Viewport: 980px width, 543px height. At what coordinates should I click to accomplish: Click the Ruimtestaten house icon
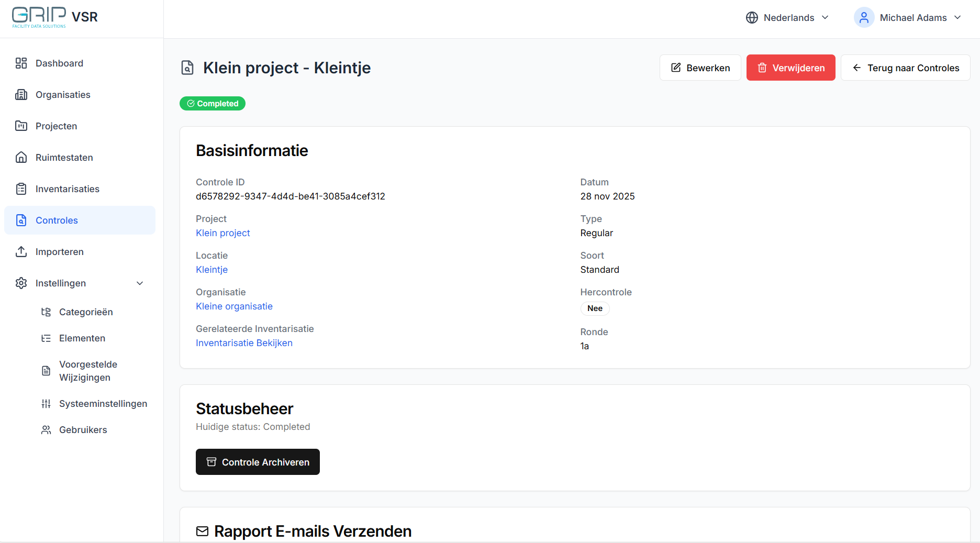21,158
